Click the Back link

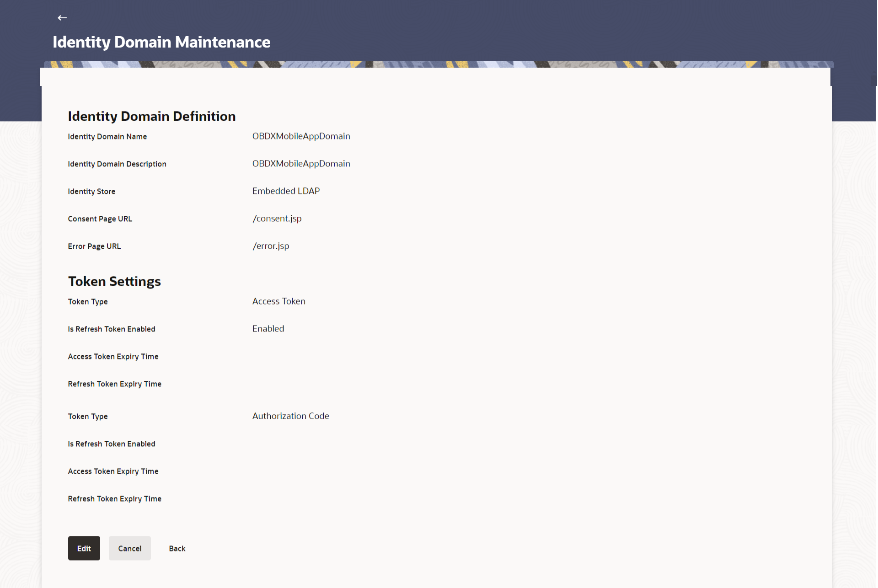(177, 548)
